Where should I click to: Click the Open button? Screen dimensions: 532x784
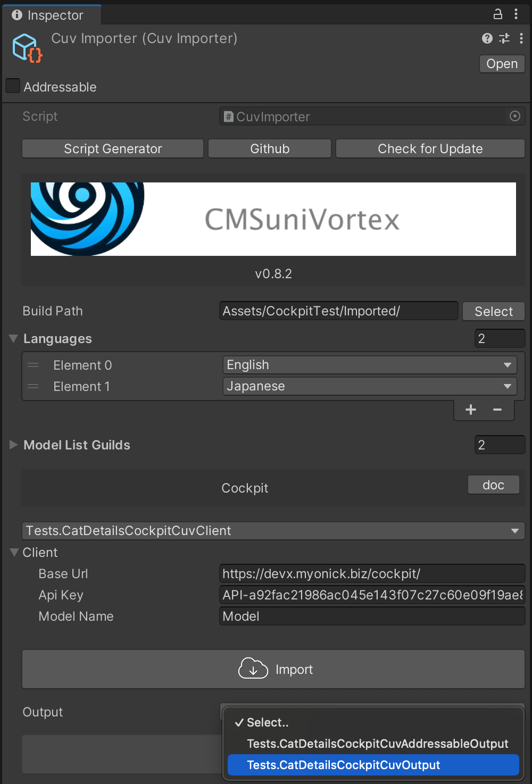tap(502, 64)
